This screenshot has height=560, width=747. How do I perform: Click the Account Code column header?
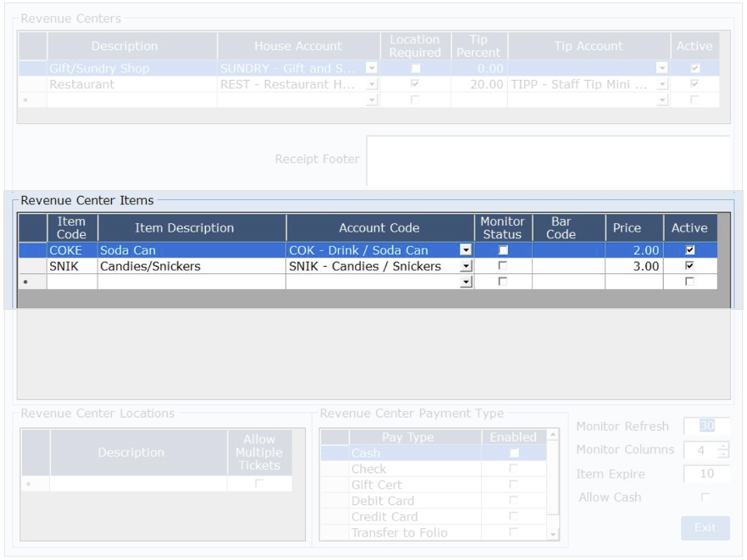point(379,227)
